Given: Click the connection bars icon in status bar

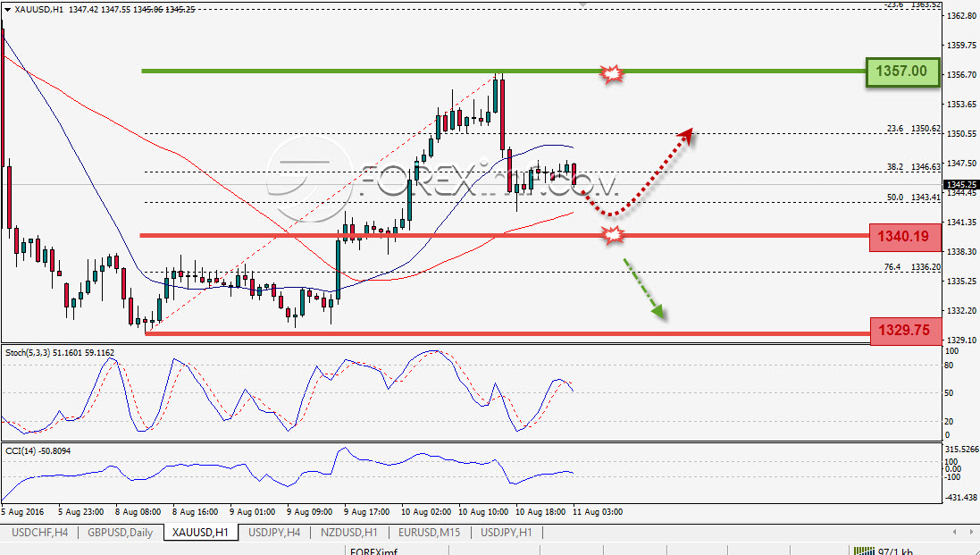Looking at the screenshot, I should pyautogui.click(x=865, y=551).
